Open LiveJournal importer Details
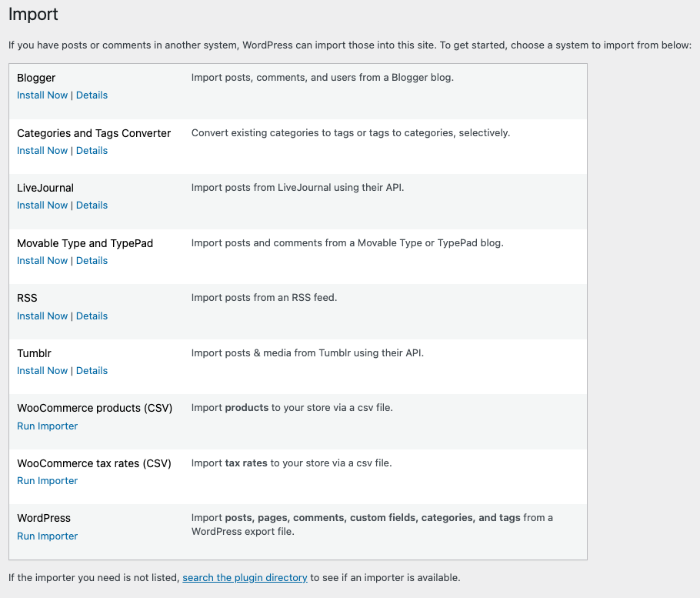This screenshot has height=598, width=700. coord(92,205)
